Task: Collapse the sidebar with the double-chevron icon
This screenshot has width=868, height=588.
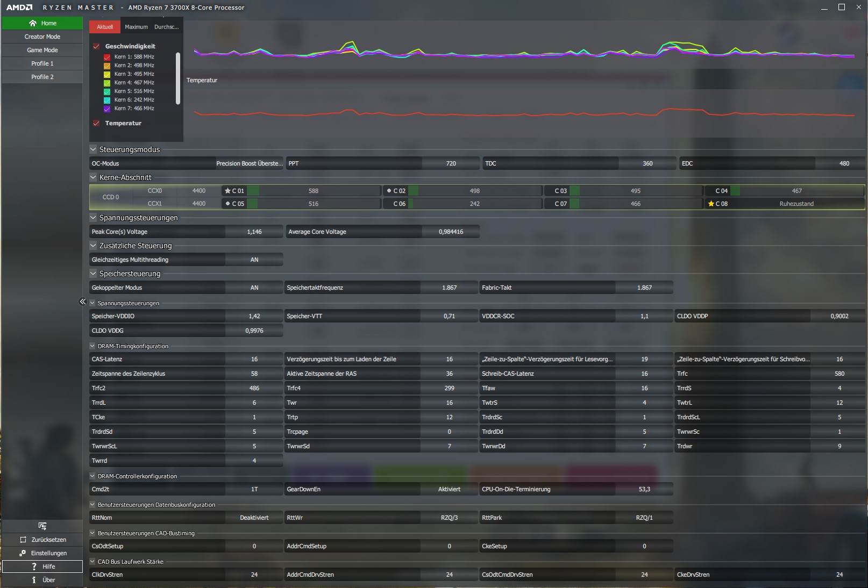Action: (83, 302)
